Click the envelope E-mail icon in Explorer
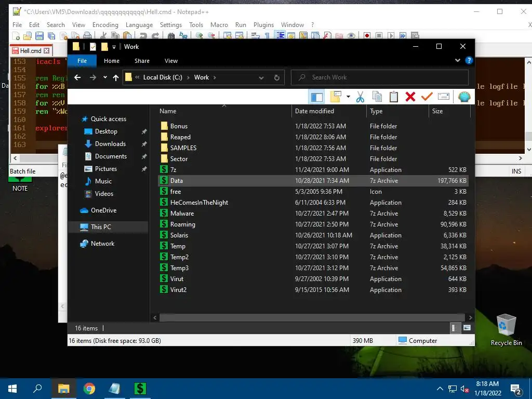The image size is (532, 399). coord(444,97)
